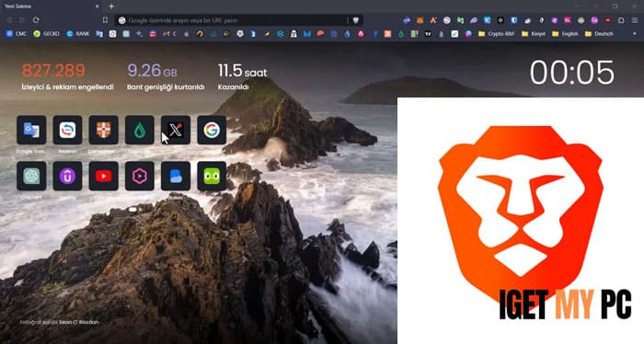644x344 pixels.
Task: Open the Brave main hamburger menu
Action: tap(635, 20)
